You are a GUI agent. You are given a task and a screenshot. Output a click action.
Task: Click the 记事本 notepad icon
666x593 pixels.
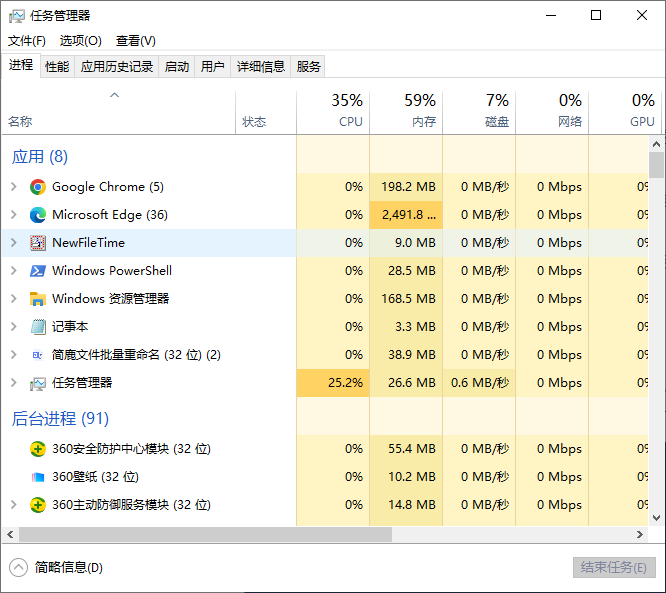pyautogui.click(x=38, y=327)
